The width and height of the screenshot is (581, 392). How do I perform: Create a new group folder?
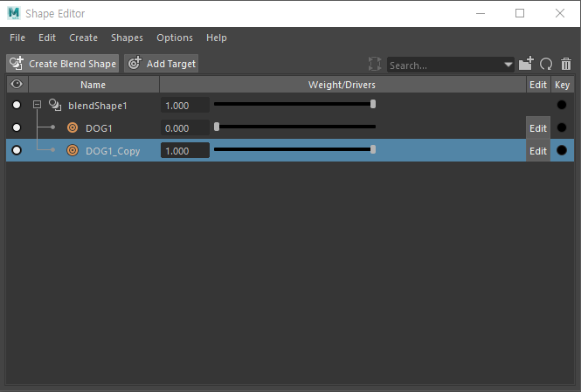pyautogui.click(x=526, y=64)
